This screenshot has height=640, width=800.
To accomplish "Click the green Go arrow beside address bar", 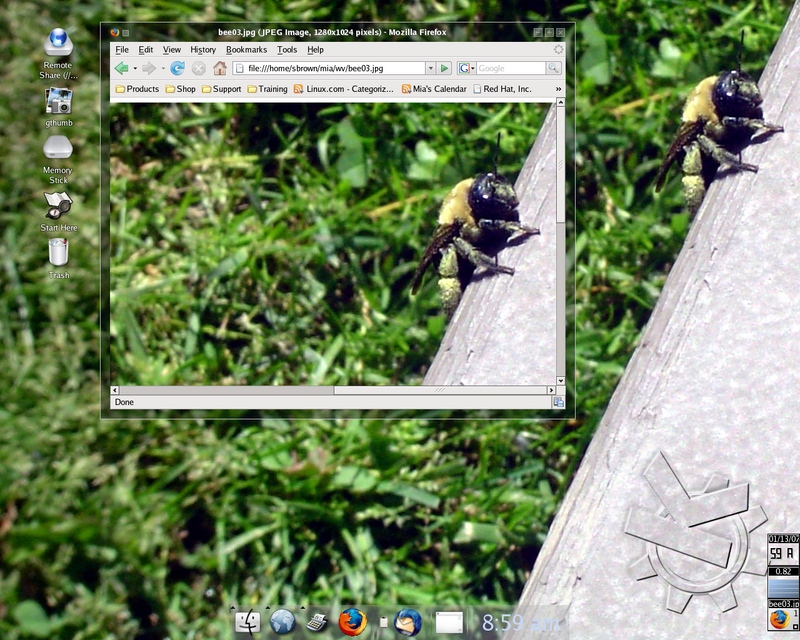I will click(x=444, y=68).
